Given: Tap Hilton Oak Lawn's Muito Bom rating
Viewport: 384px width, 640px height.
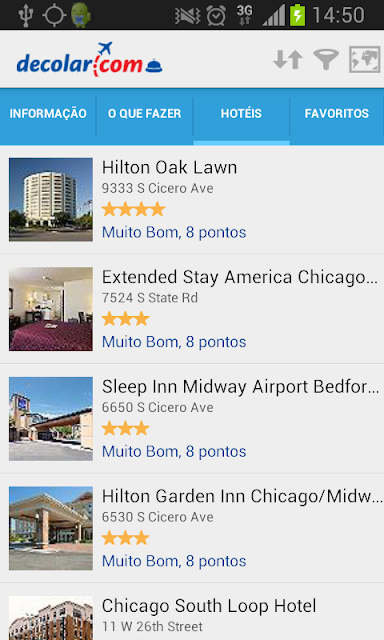Looking at the screenshot, I should pos(174,232).
